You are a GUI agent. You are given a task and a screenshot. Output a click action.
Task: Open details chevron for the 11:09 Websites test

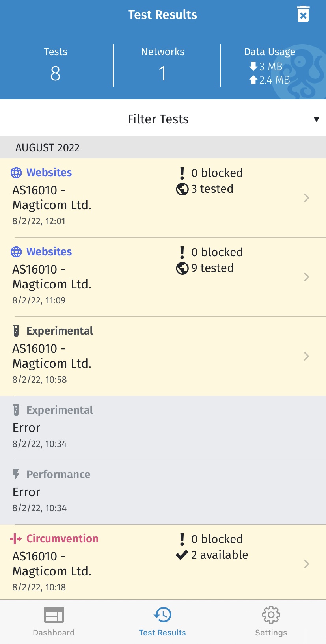click(306, 277)
